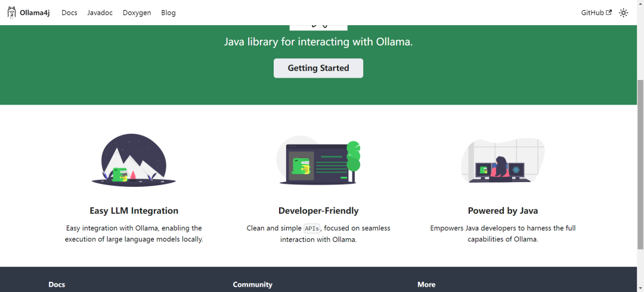This screenshot has height=292, width=644.
Task: Open the Javadoc navbar link
Action: [x=100, y=13]
